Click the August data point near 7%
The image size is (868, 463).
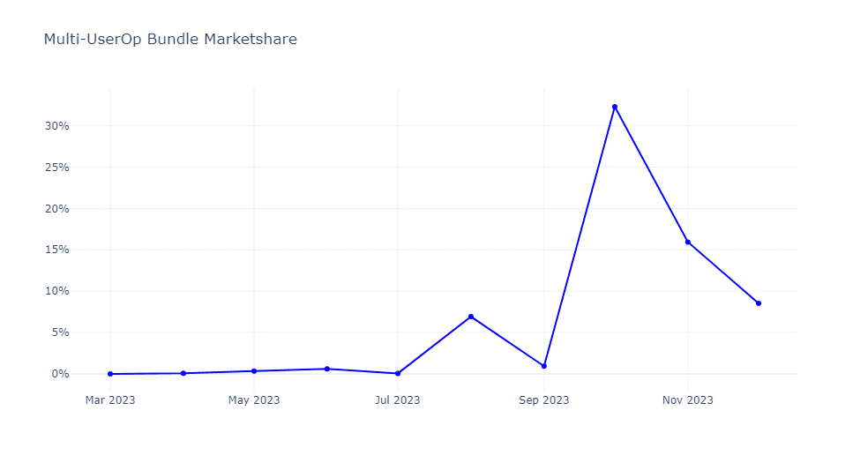[x=471, y=317]
